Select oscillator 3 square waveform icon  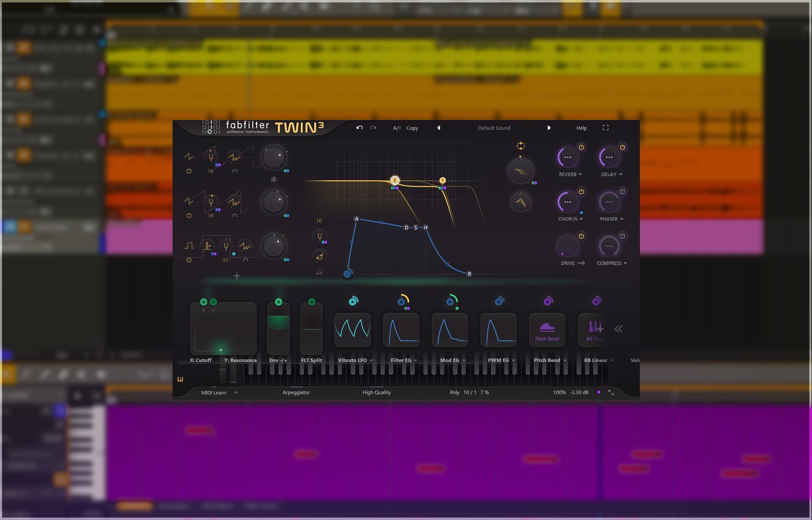click(189, 246)
